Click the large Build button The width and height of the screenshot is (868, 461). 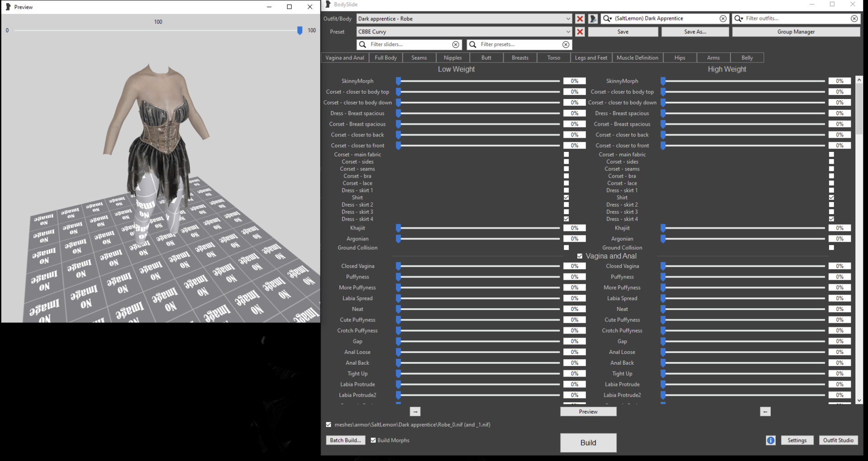tap(588, 443)
